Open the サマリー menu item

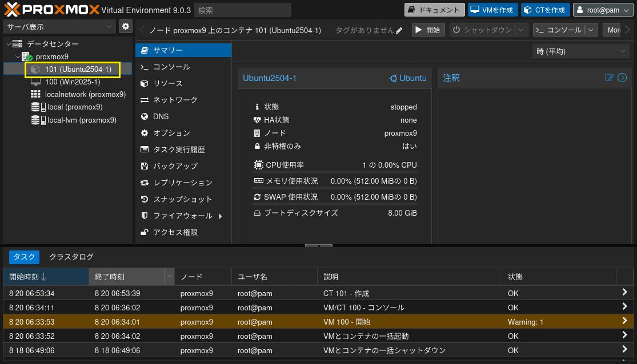183,50
